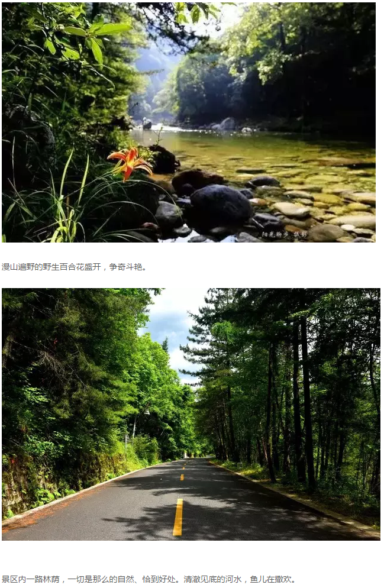Image resolution: width=384 pixels, height=588 pixels.
Task: Open the forest road photo
Action: 191,414
